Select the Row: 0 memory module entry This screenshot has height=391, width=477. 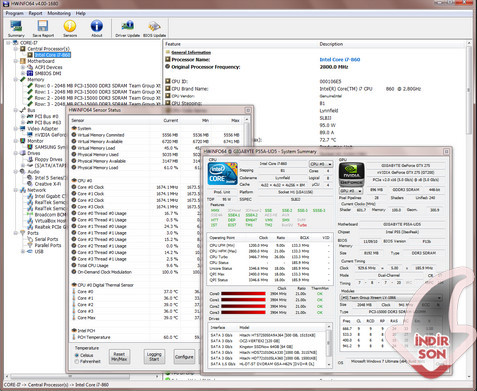pos(97,86)
